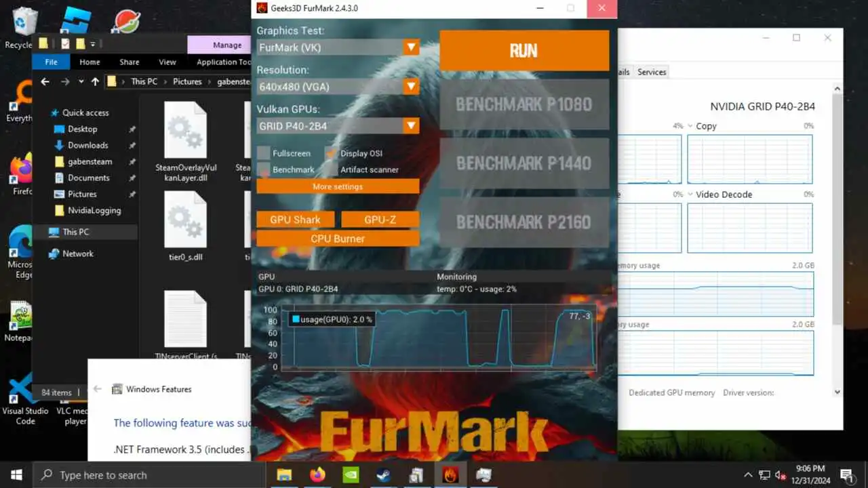The height and width of the screenshot is (488, 868).
Task: Show hidden system tray icons
Action: 748,474
